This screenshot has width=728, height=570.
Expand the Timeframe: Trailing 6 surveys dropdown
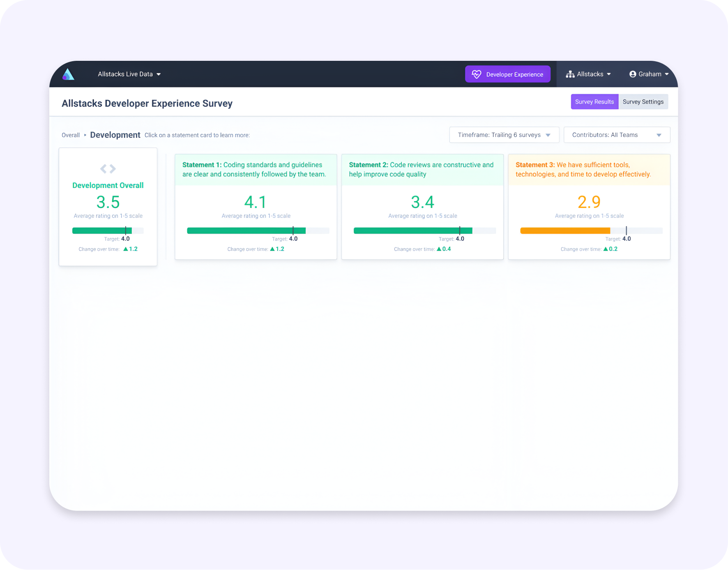[504, 135]
